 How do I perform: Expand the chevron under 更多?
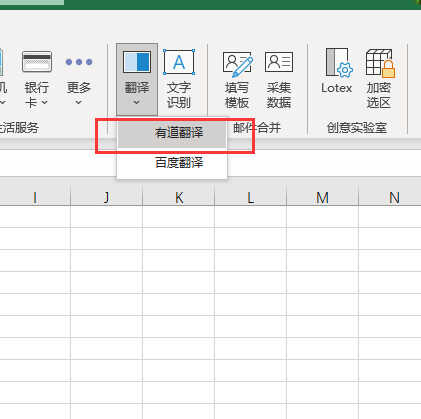(79, 102)
